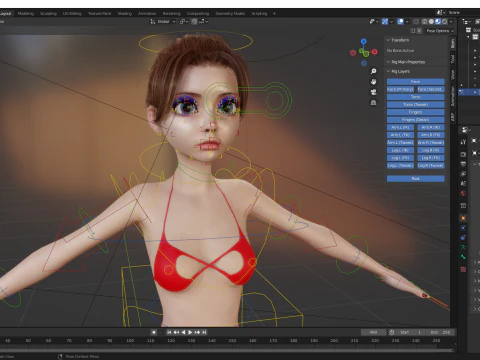Switch to the UV Editing workspace tab
The height and width of the screenshot is (360, 480).
click(x=72, y=14)
